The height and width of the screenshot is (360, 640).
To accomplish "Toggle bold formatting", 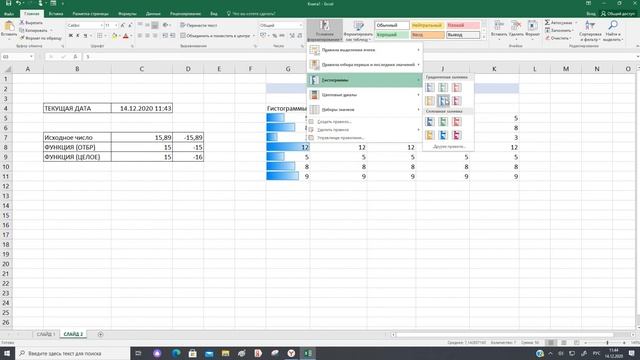I will tap(71, 36).
